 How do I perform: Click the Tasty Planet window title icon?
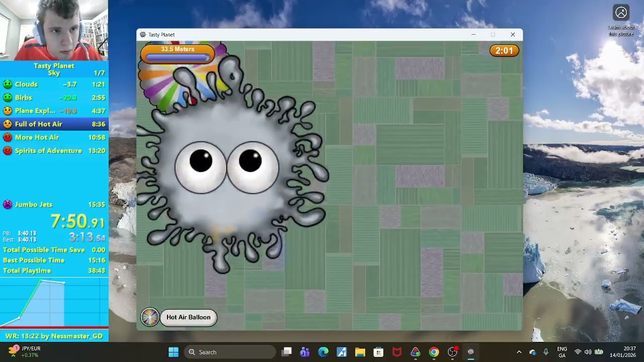pos(143,35)
